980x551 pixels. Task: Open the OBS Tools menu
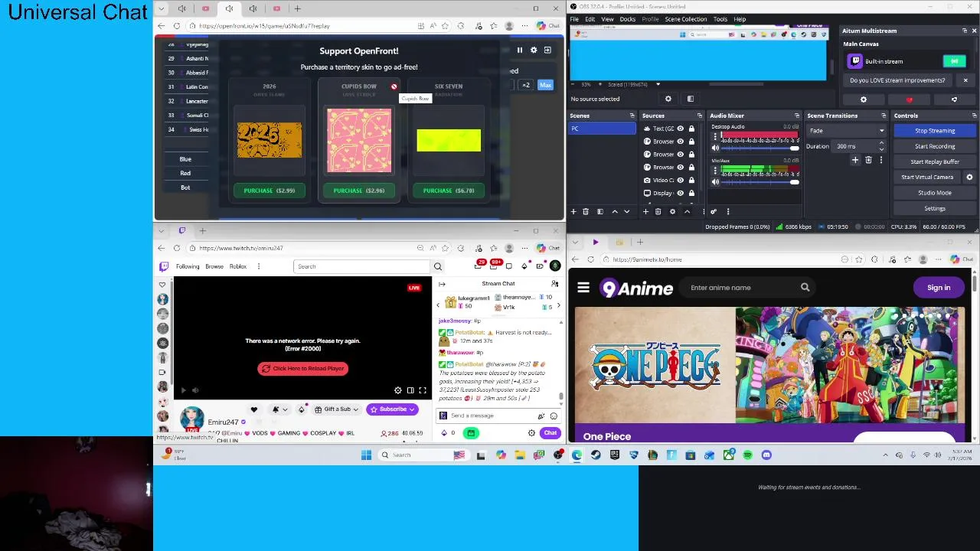tap(720, 19)
